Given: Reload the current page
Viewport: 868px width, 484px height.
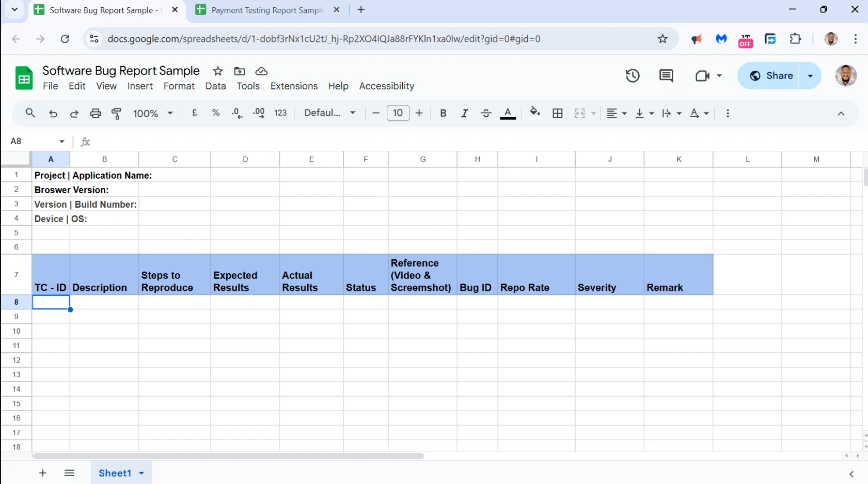Looking at the screenshot, I should pyautogui.click(x=65, y=39).
